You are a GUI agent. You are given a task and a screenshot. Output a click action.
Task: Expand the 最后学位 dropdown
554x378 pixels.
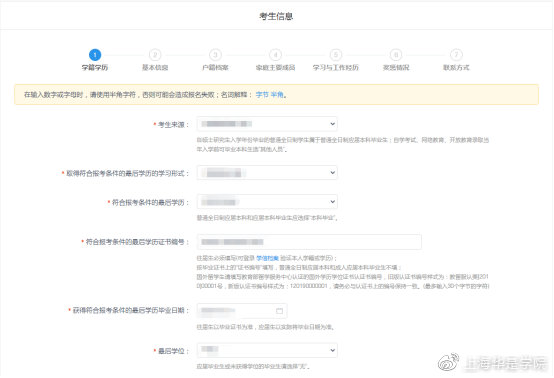click(x=267, y=350)
